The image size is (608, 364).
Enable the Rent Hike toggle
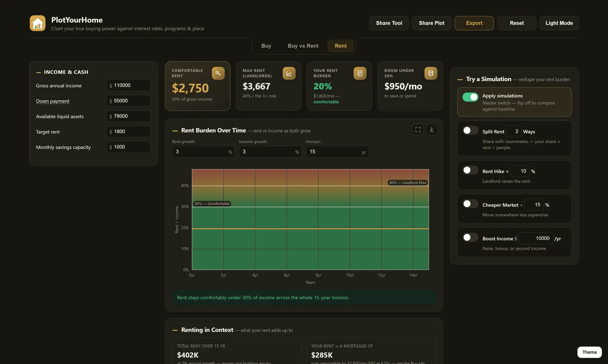tap(470, 170)
